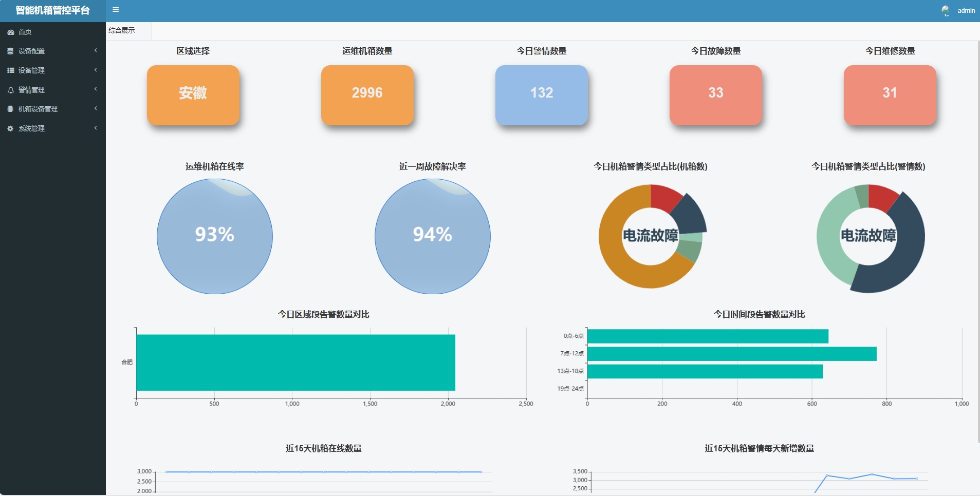Viewport: 980px width, 496px height.
Task: Click the 安徽 region selection card
Action: [193, 95]
